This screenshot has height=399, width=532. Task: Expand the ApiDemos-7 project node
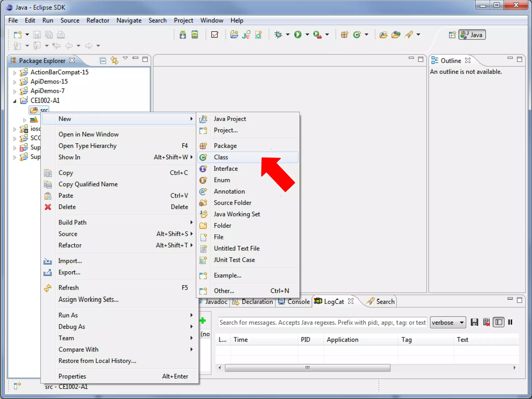(15, 91)
